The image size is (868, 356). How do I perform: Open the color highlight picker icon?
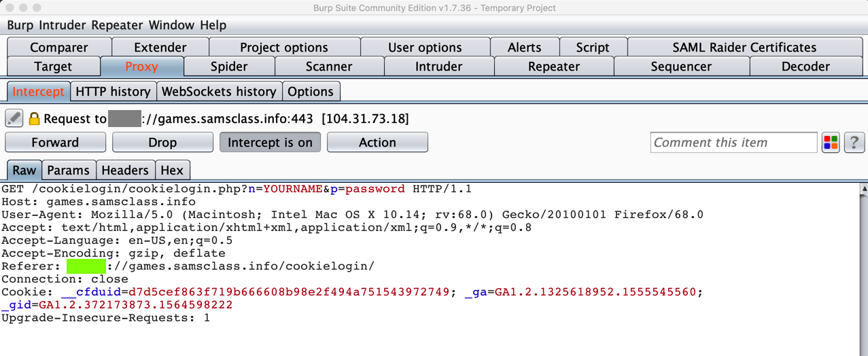[831, 143]
